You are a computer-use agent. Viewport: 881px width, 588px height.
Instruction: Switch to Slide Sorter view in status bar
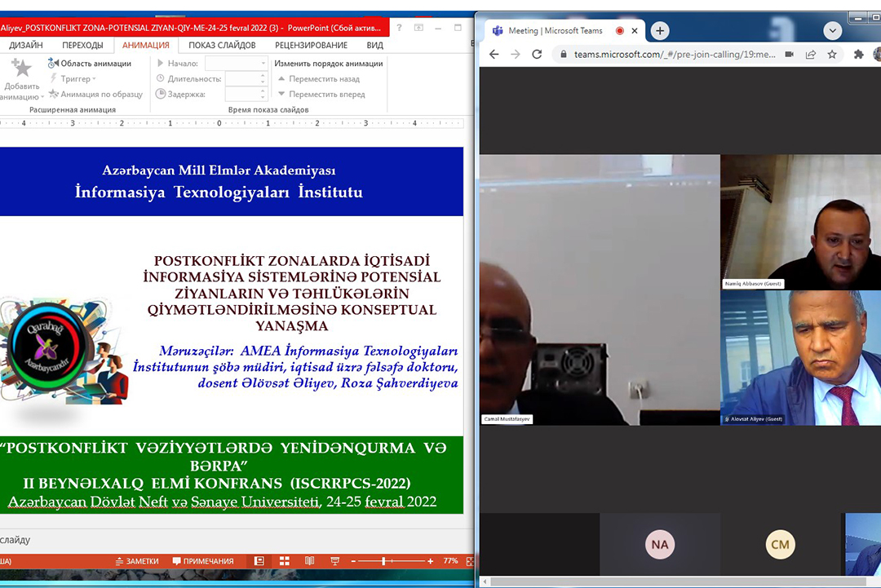coord(285,561)
